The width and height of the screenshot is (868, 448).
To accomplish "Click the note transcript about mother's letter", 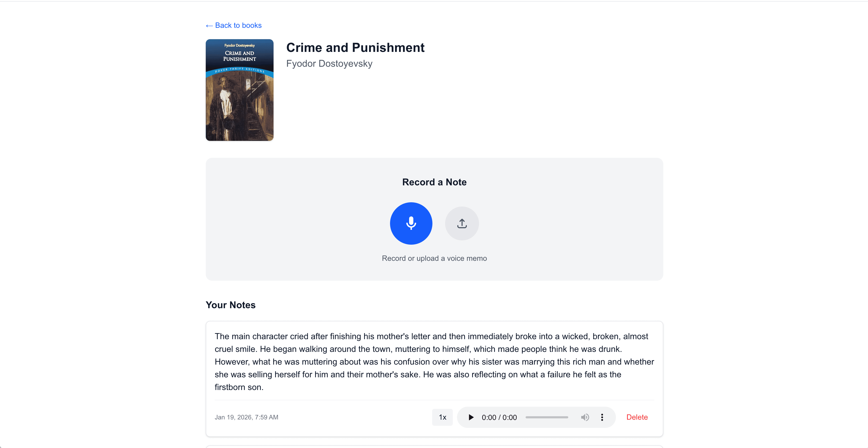I will [434, 361].
